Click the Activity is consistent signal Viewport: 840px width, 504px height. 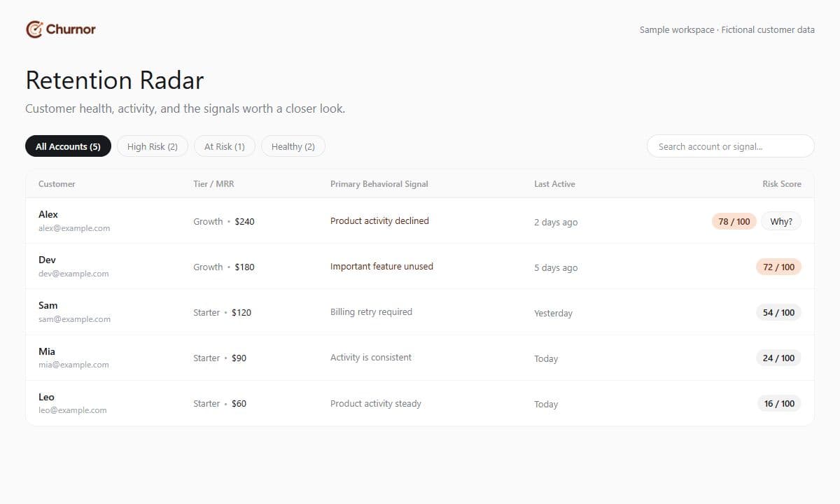tap(371, 357)
